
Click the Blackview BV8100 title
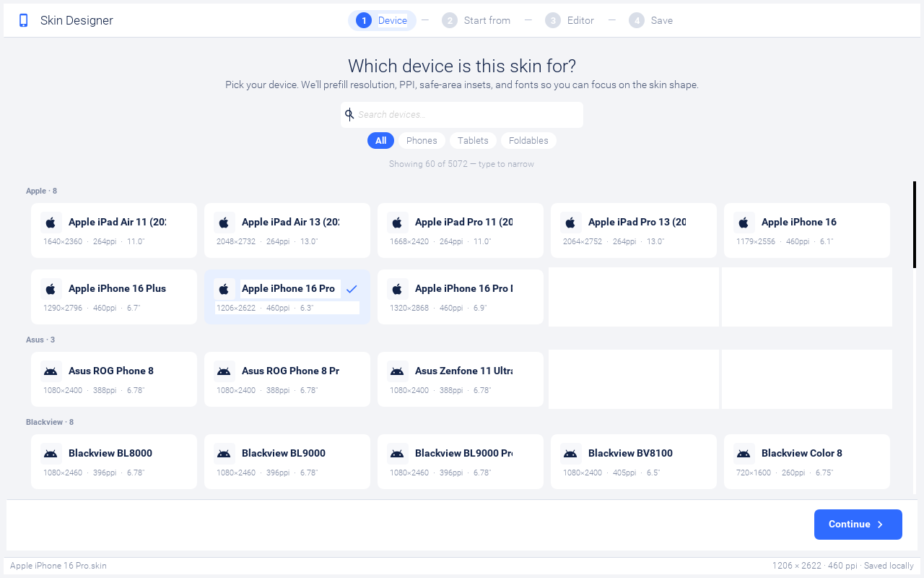(630, 453)
